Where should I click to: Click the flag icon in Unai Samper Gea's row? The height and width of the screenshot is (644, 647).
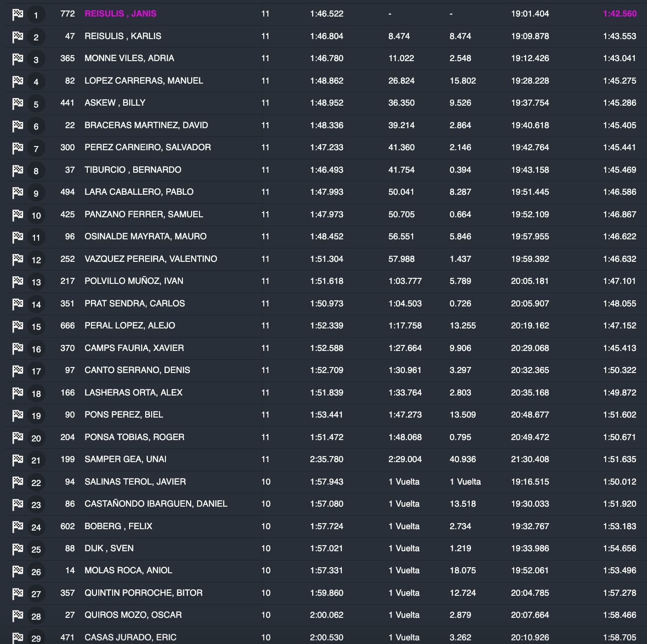[x=17, y=460]
